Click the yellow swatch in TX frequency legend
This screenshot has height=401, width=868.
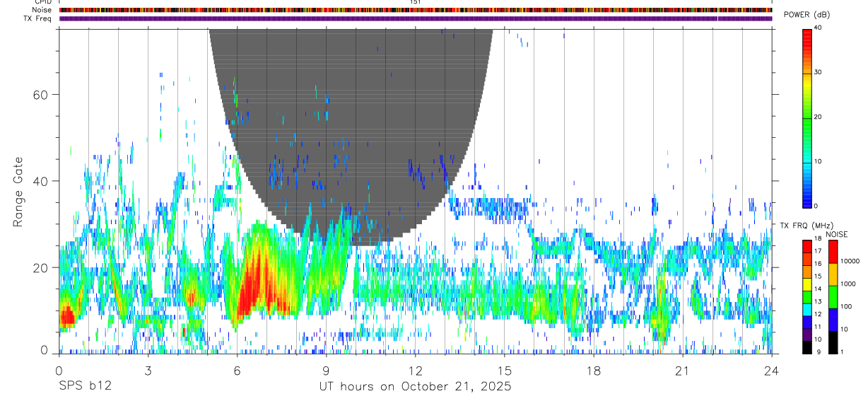click(807, 284)
